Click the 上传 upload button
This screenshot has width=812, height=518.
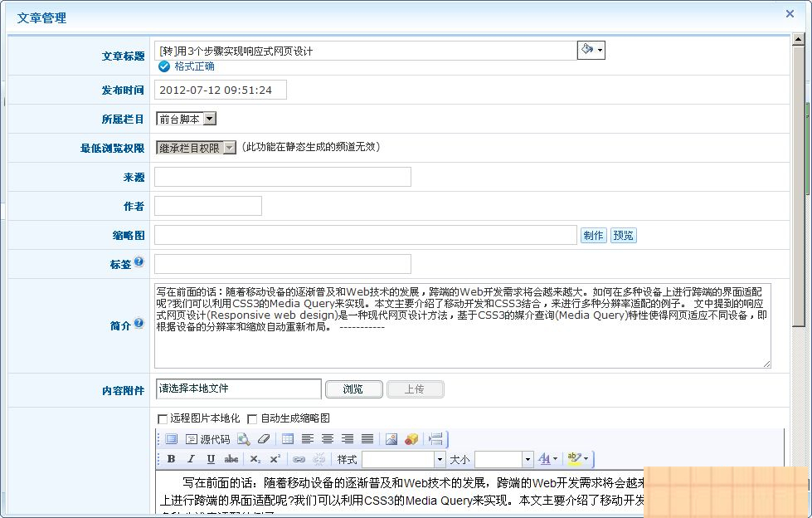(x=415, y=389)
